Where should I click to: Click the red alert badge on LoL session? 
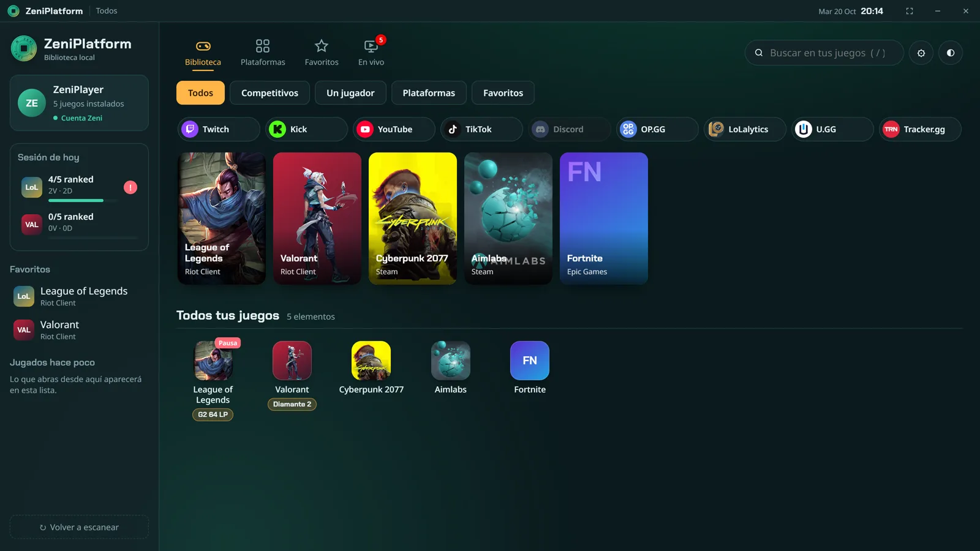130,187
